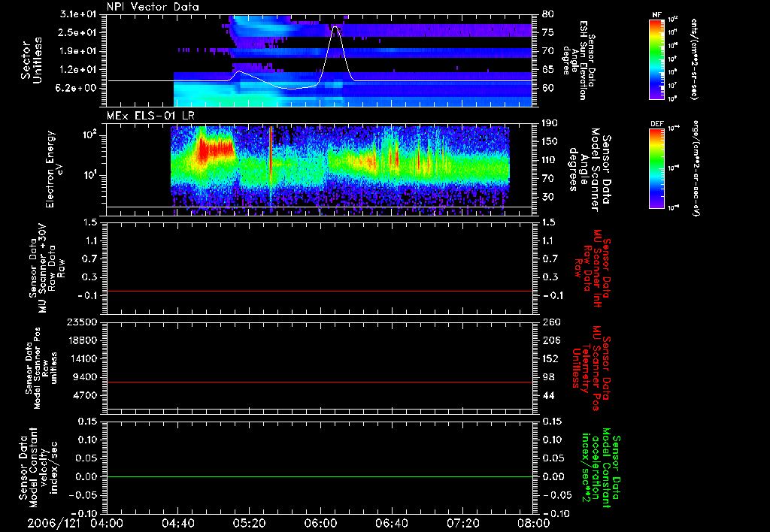This screenshot has width=770, height=532.
Task: Click the "06:40" time tick label
Action: pyautogui.click(x=391, y=523)
